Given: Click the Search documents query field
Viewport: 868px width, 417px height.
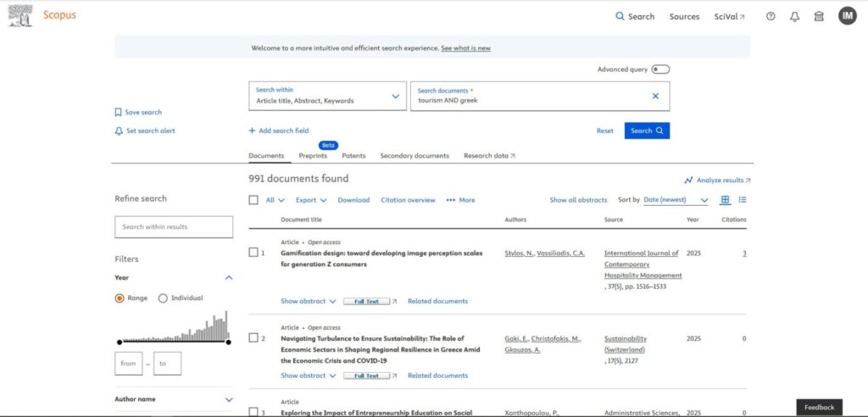Looking at the screenshot, I should (x=540, y=96).
